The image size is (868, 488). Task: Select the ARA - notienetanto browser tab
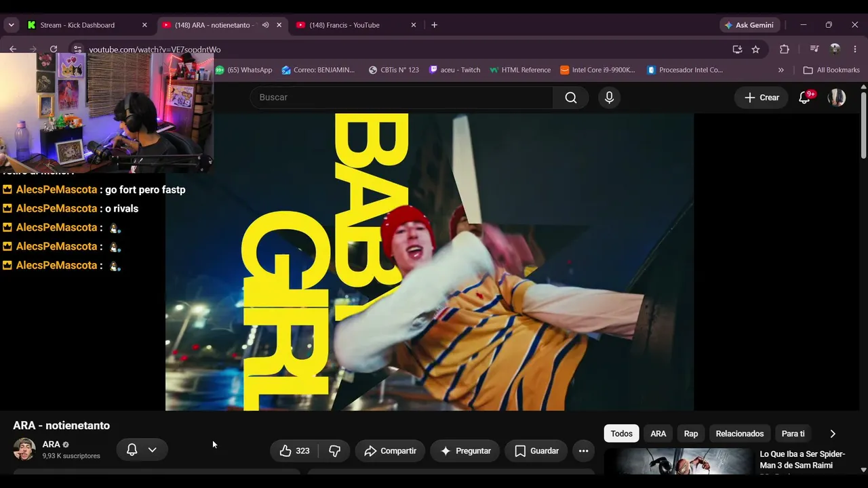click(222, 25)
